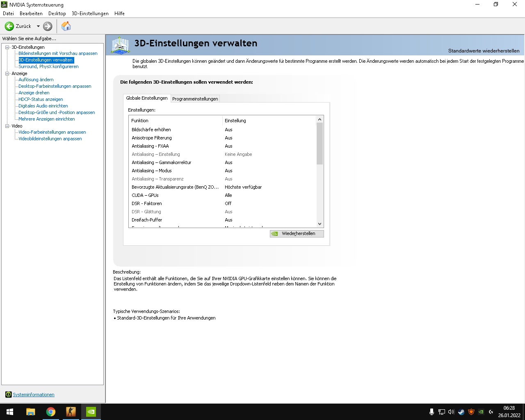Select the Antialiasing - FXAA row
The height and width of the screenshot is (420, 525).
click(223, 146)
